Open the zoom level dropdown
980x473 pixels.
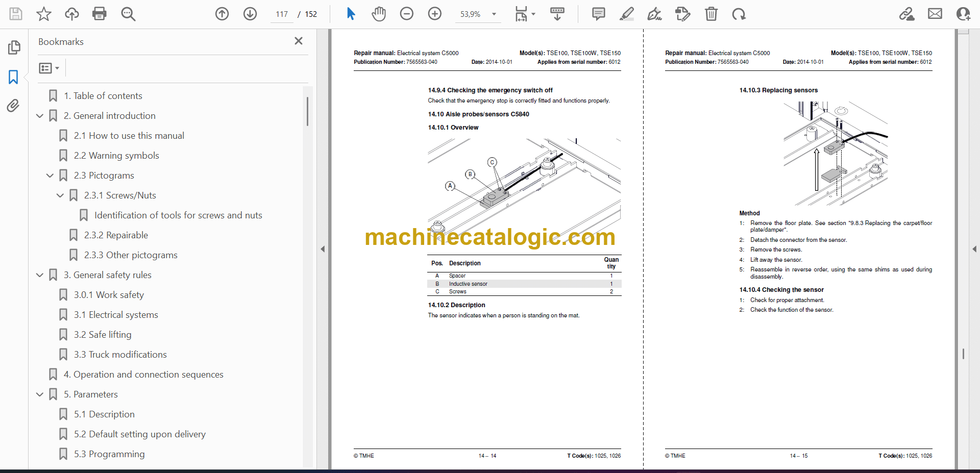tap(494, 14)
